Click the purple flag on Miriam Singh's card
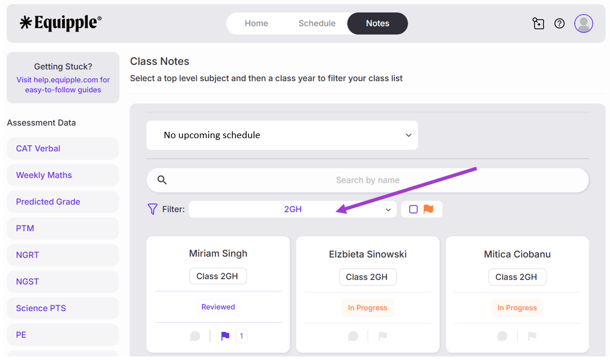 pyautogui.click(x=225, y=336)
